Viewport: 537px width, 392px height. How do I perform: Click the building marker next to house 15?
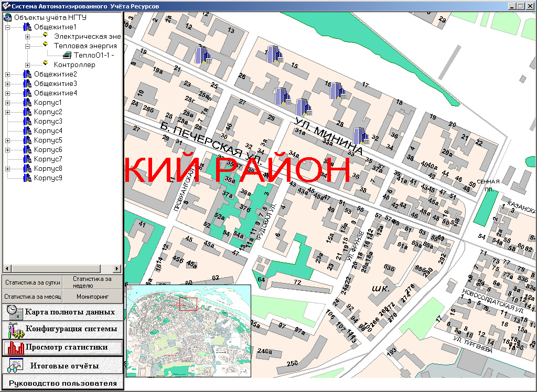(x=275, y=54)
